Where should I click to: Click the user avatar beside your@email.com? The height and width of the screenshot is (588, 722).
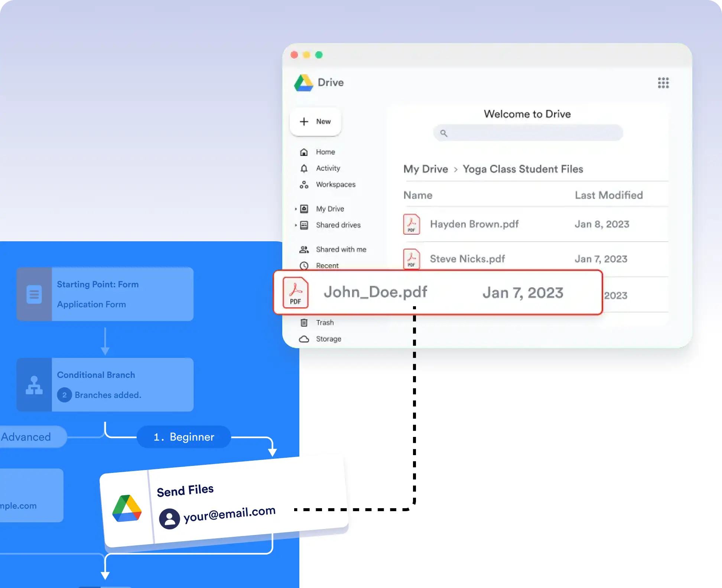pyautogui.click(x=169, y=519)
